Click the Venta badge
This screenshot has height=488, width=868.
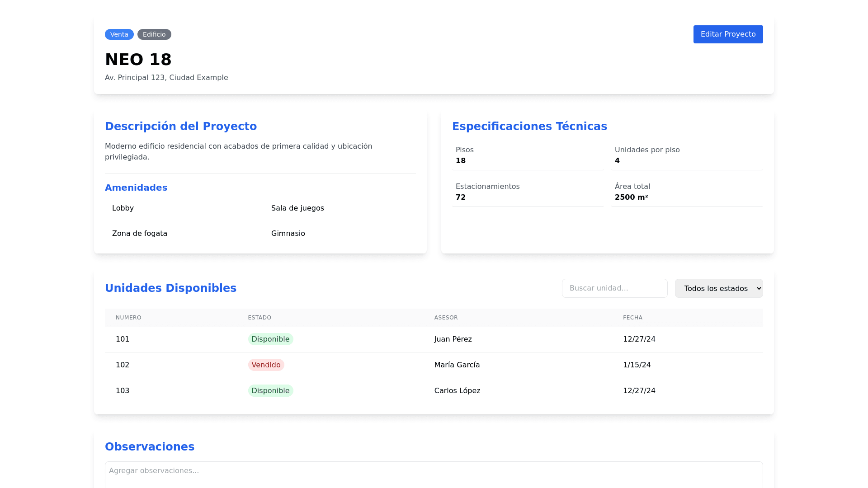(119, 34)
